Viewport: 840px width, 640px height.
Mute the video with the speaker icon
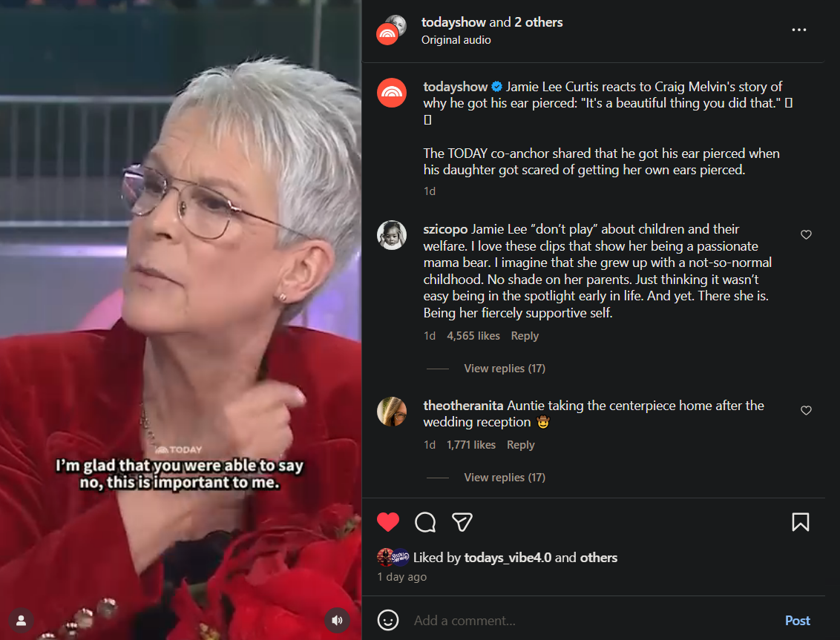337,620
